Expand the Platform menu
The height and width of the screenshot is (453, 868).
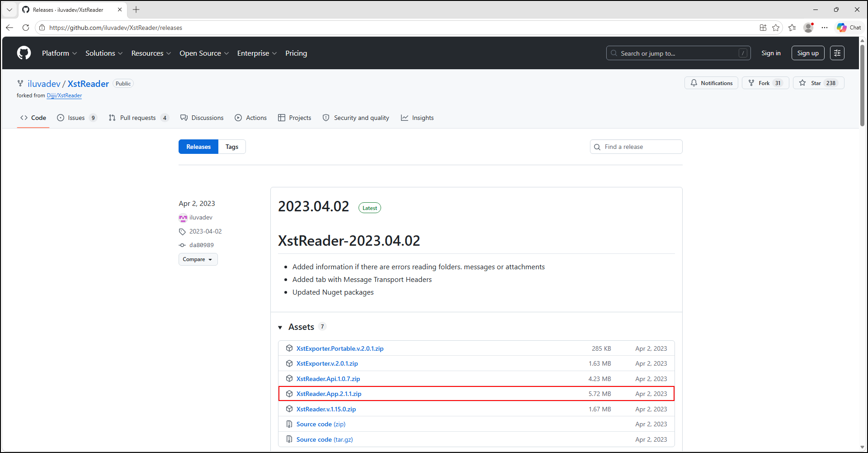[x=59, y=53]
